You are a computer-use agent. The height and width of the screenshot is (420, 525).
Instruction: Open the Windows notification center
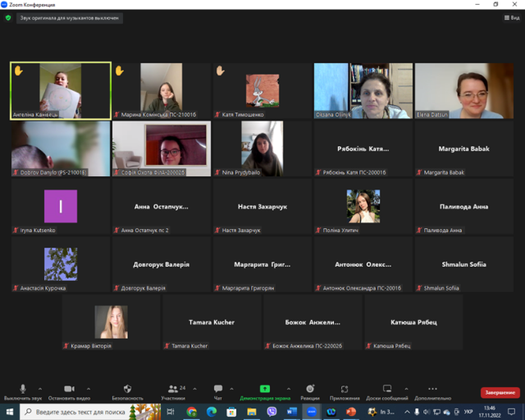point(511,412)
